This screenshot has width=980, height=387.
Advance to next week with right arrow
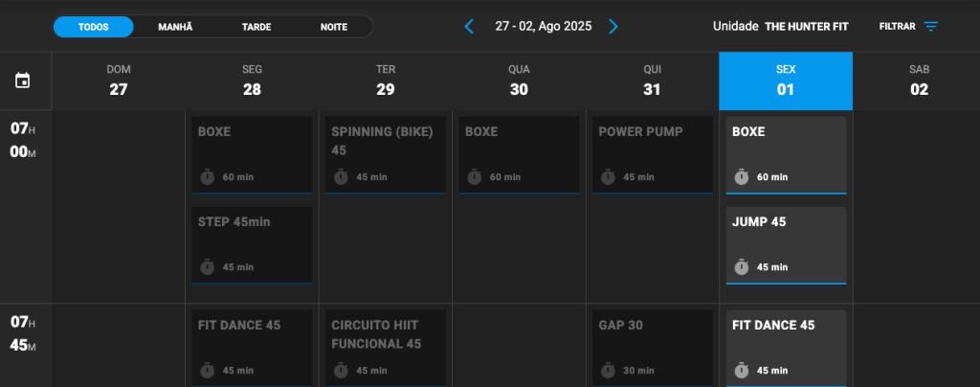pyautogui.click(x=613, y=26)
